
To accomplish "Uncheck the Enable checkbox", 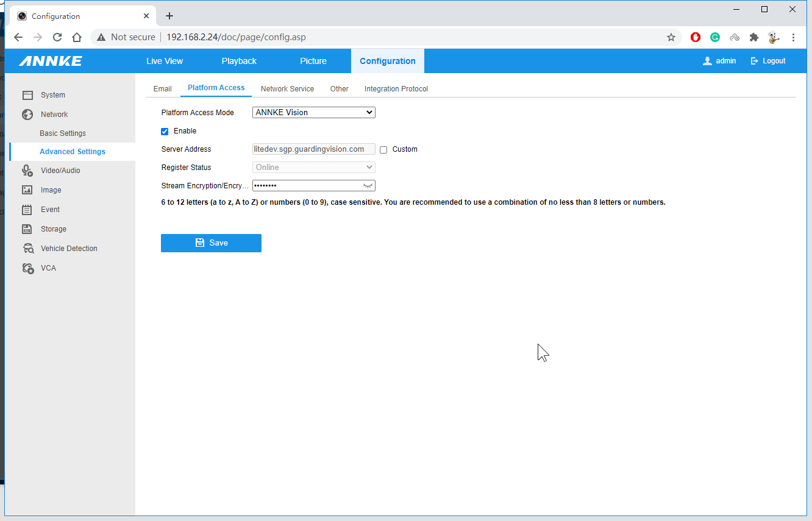I will (165, 131).
